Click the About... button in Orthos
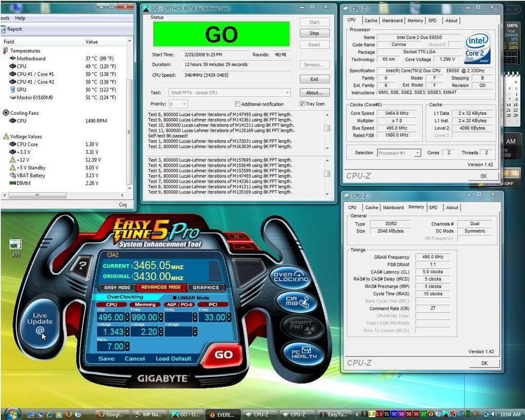Screen dimensions: 525x420 (314, 93)
